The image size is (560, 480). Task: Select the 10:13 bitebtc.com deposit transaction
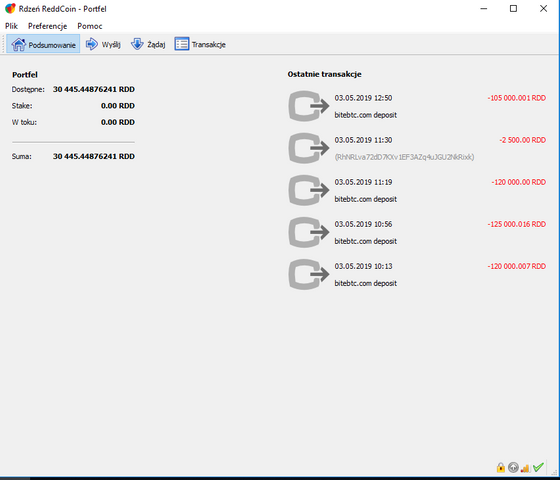417,275
